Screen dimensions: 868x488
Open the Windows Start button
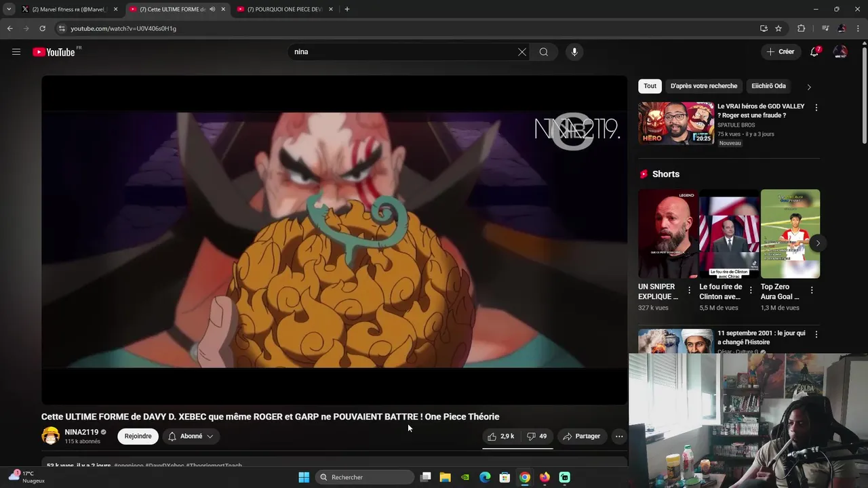[x=304, y=477]
